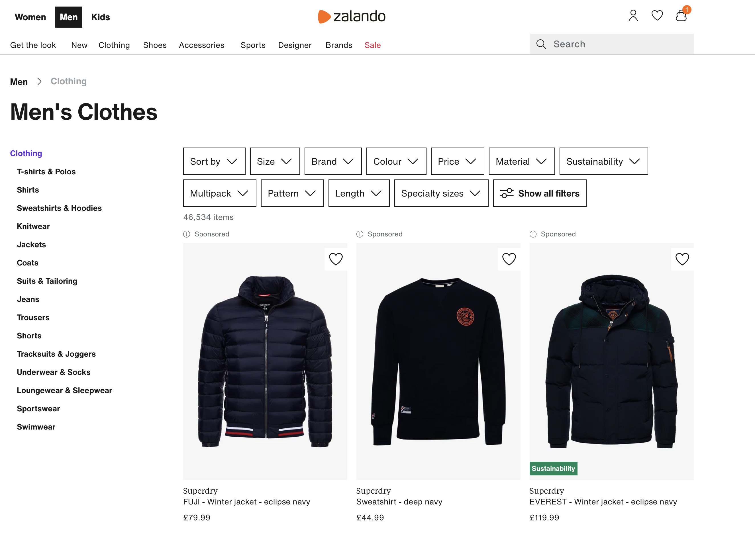Add FUJI Winter jacket to wishlist
The image size is (755, 560).
pos(336,259)
